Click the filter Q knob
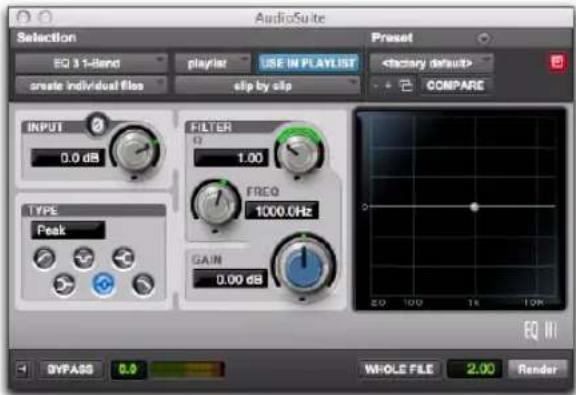The width and height of the screenshot is (576, 395). [299, 151]
